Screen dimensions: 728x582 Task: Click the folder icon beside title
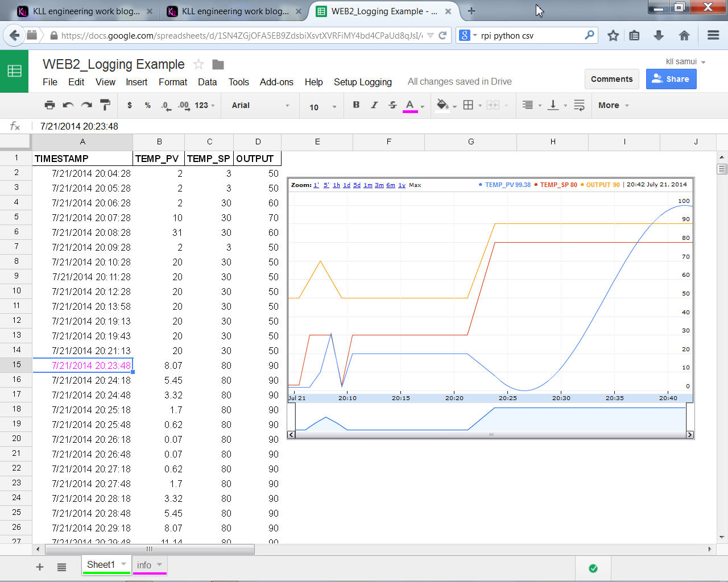coord(218,64)
